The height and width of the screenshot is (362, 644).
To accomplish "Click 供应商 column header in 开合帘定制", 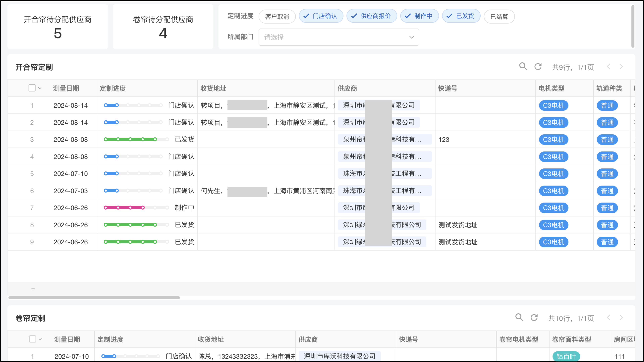I will point(347,88).
